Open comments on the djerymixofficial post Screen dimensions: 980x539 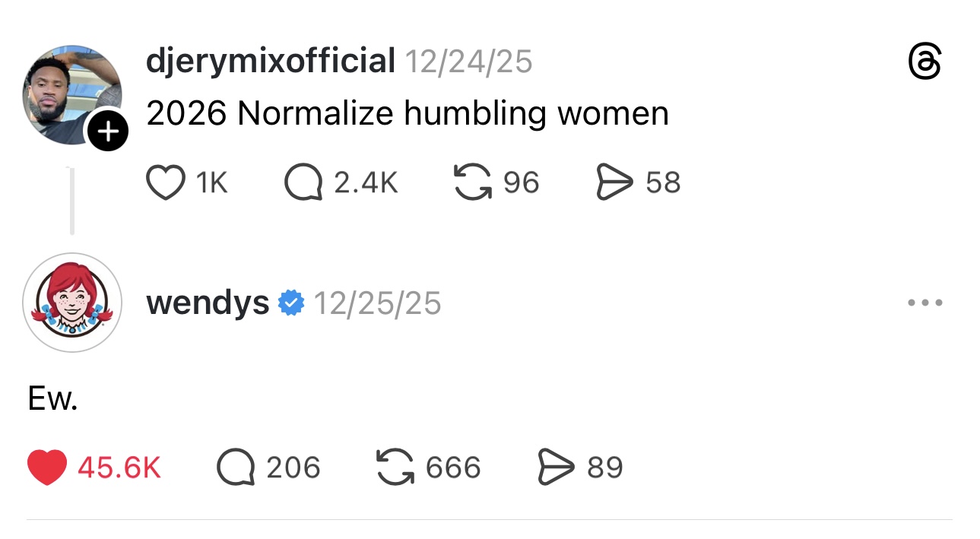tap(303, 182)
